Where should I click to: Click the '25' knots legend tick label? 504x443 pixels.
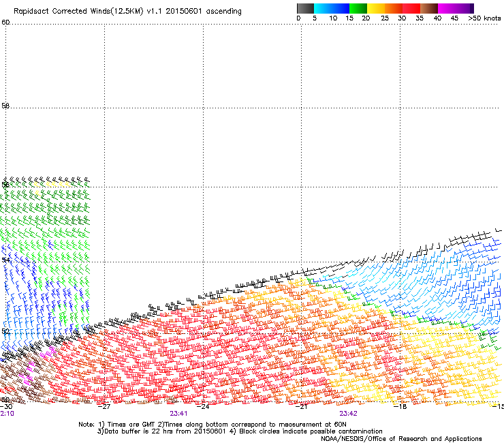[x=385, y=18]
